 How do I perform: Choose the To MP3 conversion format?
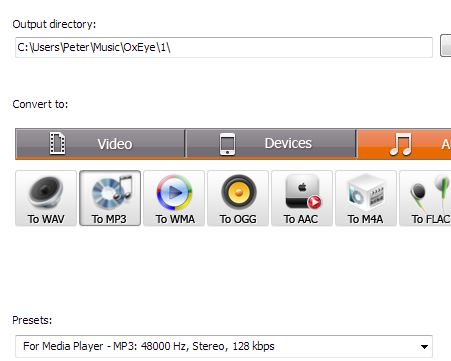coord(110,198)
